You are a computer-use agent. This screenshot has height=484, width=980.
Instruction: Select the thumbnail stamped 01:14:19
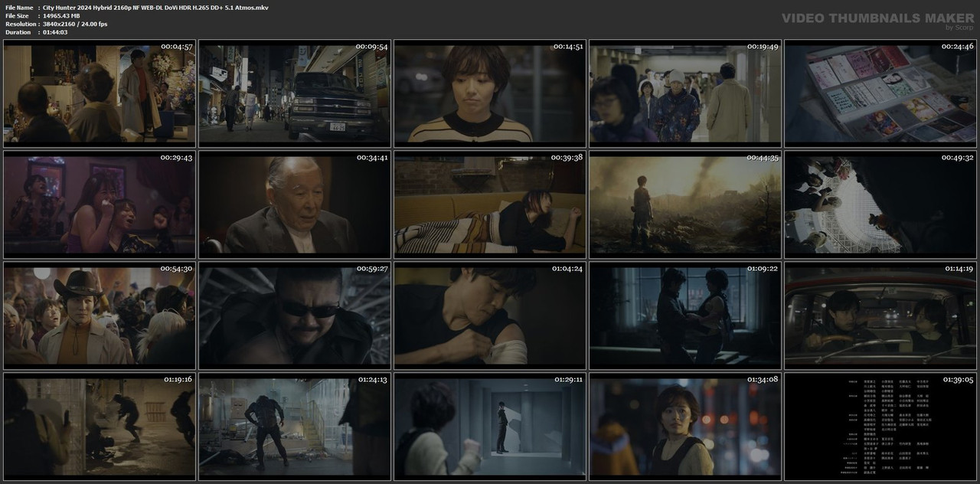(x=880, y=315)
